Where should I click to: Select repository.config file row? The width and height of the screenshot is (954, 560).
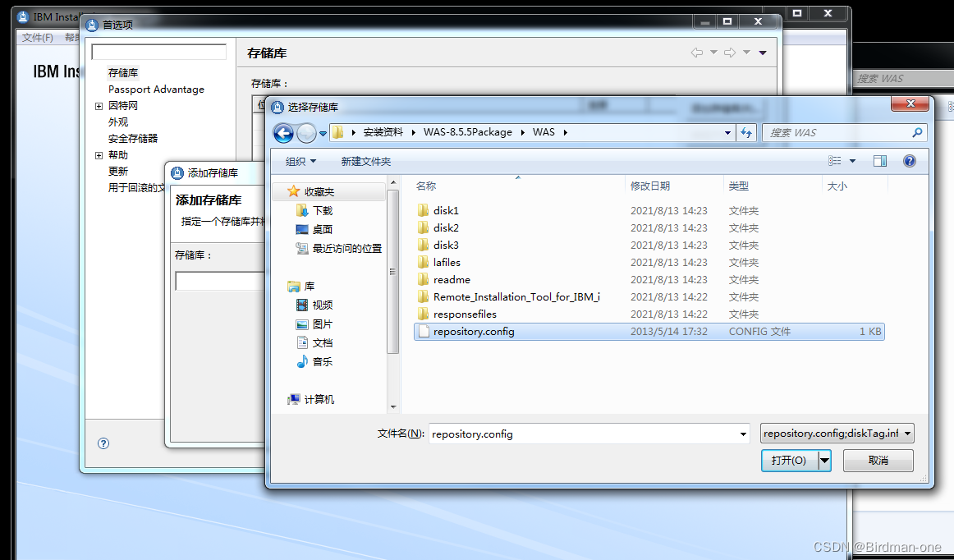(649, 332)
